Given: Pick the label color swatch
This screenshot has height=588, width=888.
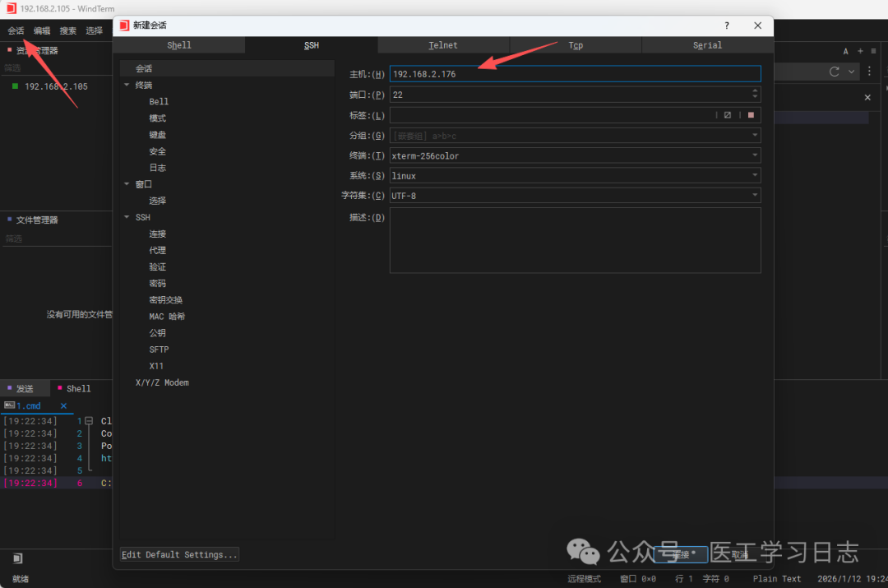Looking at the screenshot, I should 751,115.
